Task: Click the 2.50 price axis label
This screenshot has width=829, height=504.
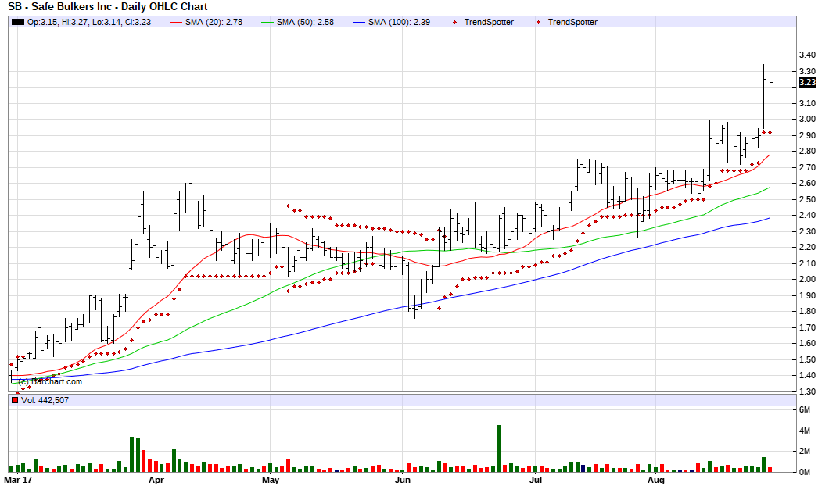Action: pos(807,199)
